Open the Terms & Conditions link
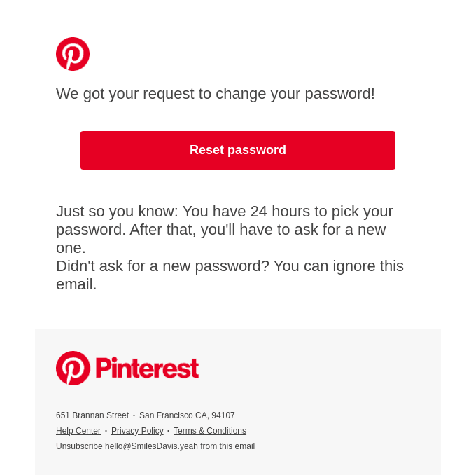This screenshot has height=475, width=476. click(x=210, y=431)
